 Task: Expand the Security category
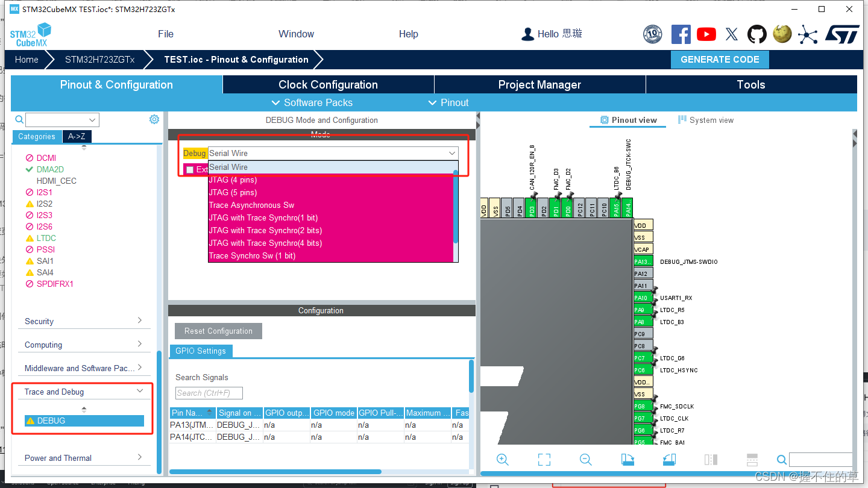(83, 321)
